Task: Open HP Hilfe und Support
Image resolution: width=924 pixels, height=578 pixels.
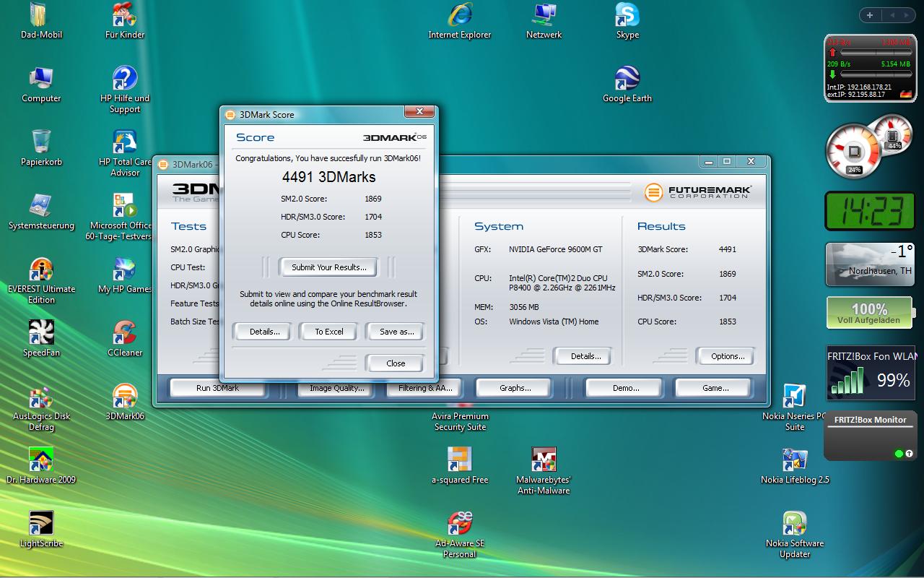Action: point(125,90)
